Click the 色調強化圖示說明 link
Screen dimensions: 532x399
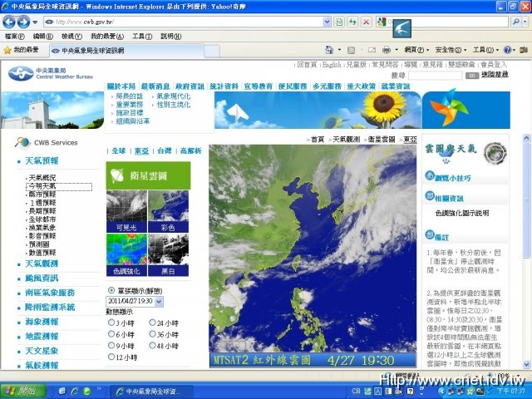pos(462,213)
